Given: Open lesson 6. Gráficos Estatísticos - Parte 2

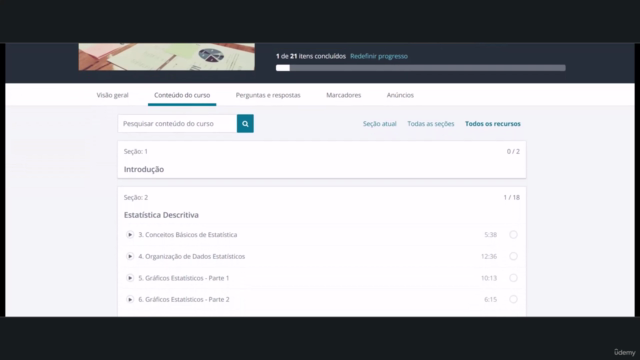Looking at the screenshot, I should [x=184, y=300].
